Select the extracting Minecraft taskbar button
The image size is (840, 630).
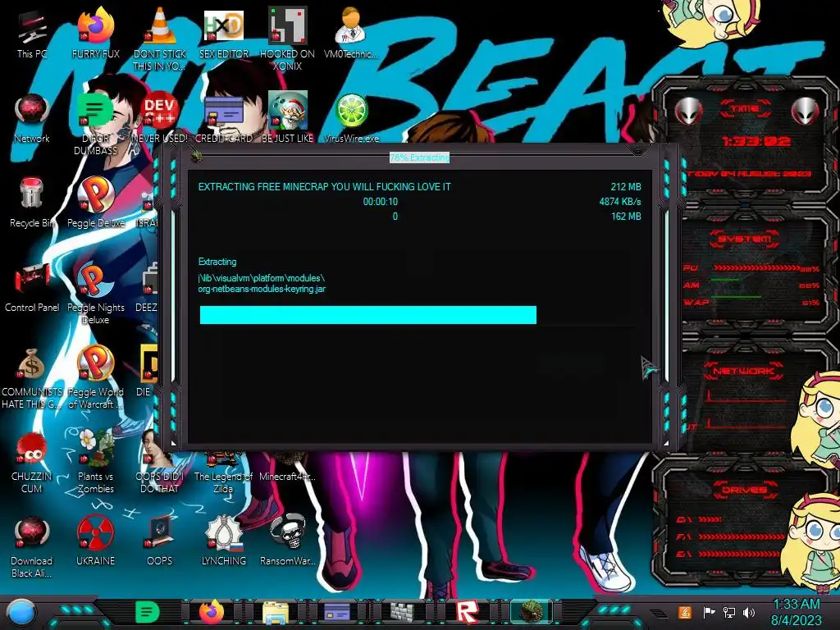[x=531, y=612]
